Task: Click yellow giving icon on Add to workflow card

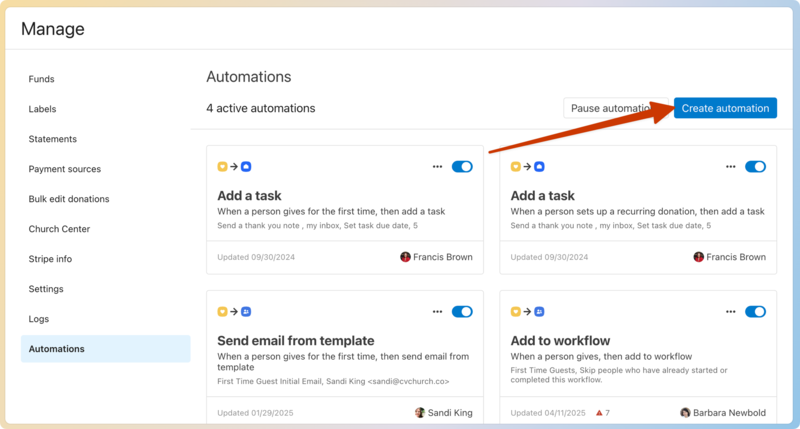Action: pos(516,312)
